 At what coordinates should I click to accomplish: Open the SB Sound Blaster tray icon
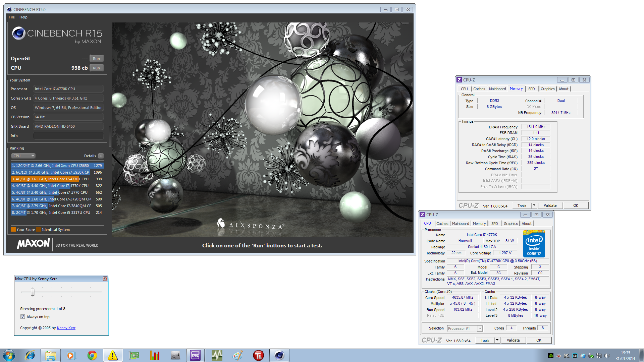[575, 356]
